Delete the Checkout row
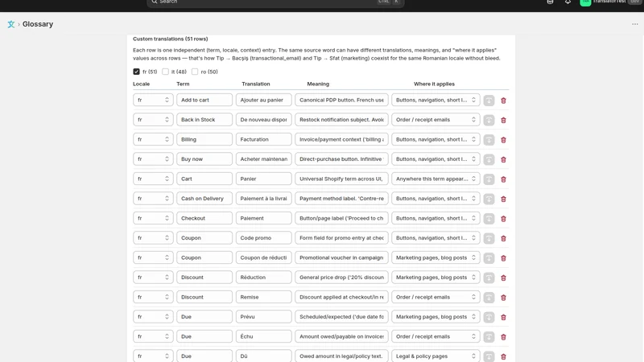Image resolution: width=644 pixels, height=362 pixels. point(503,219)
